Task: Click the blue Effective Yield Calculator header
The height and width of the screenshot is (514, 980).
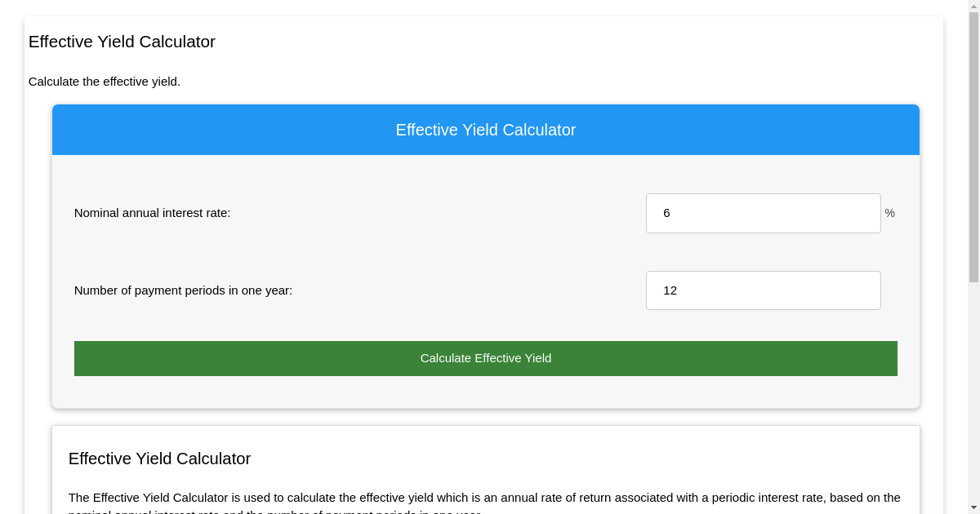Action: 485,130
